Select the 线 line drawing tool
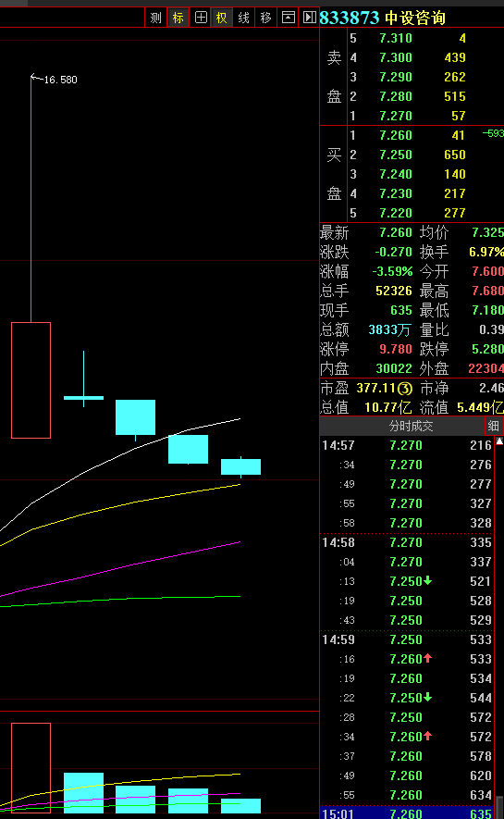 click(243, 18)
